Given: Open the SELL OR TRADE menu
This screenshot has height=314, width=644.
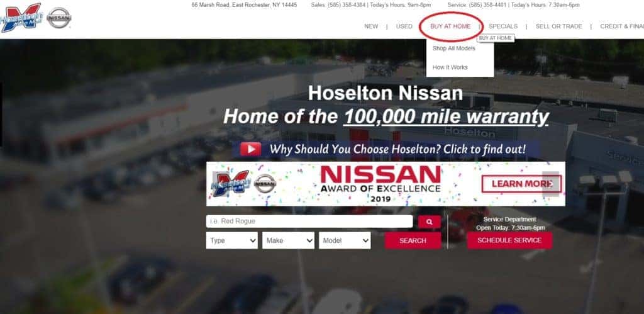Looking at the screenshot, I should pos(559,26).
